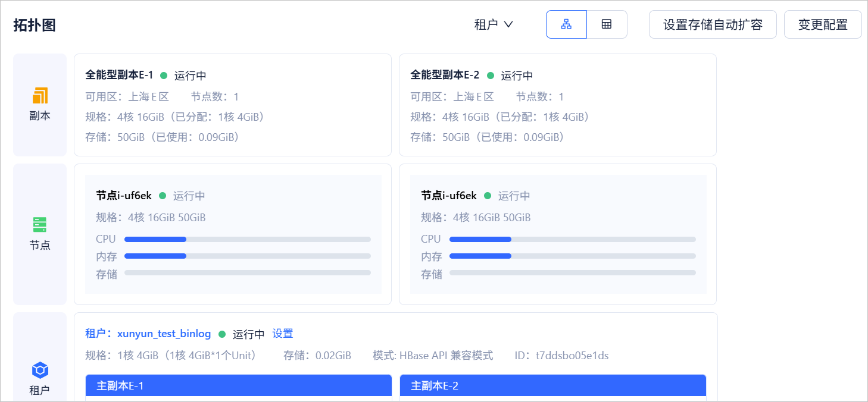Switch to table list view icon
This screenshot has width=868, height=402.
coord(607,24)
